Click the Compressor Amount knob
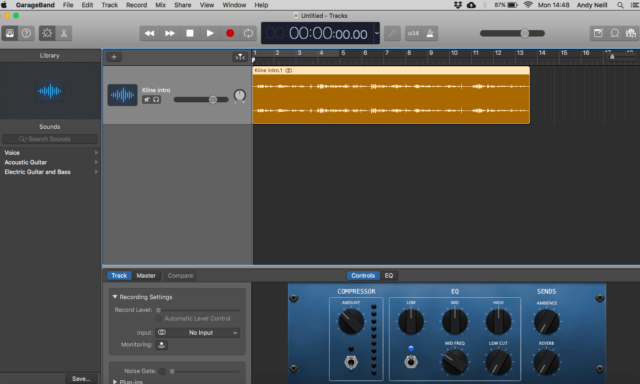This screenshot has height=384, width=640. [x=351, y=322]
